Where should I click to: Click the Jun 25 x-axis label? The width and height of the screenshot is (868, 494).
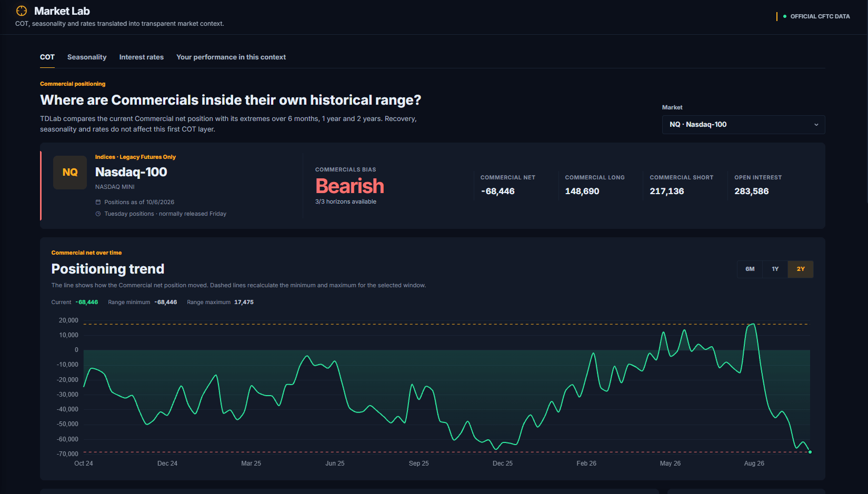click(335, 463)
